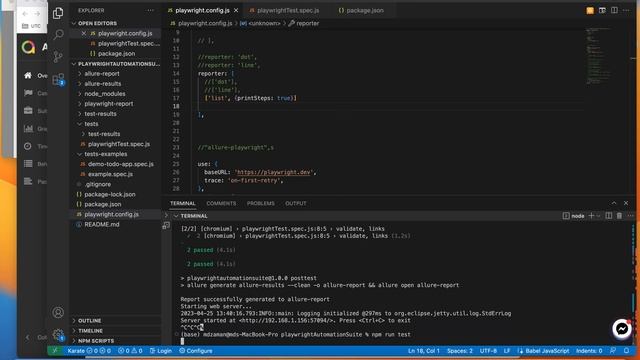Open demo-todo-app.spec.js in the explorer
Viewport: 640px width, 360px height.
point(121,164)
